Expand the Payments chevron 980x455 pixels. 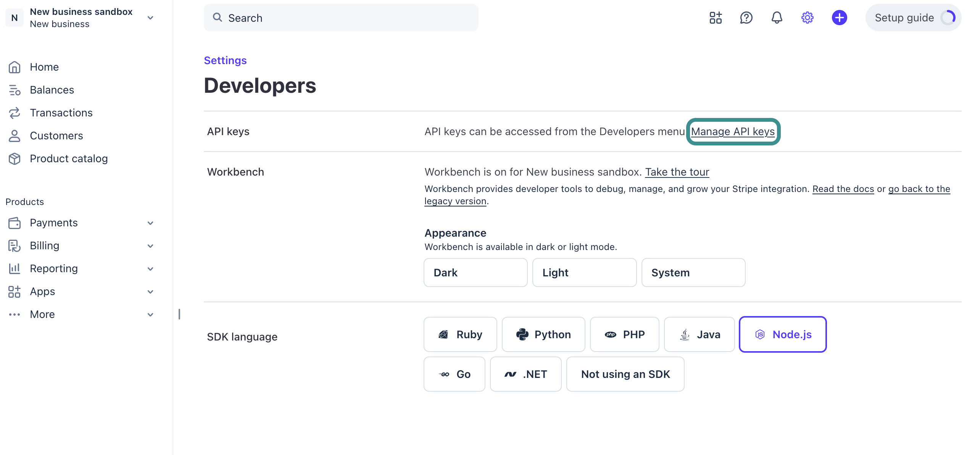(x=150, y=223)
